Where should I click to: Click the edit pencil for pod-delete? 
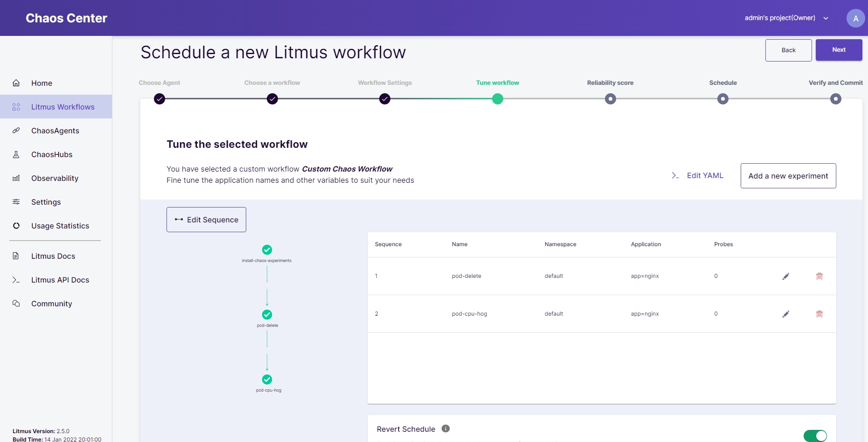pyautogui.click(x=785, y=276)
